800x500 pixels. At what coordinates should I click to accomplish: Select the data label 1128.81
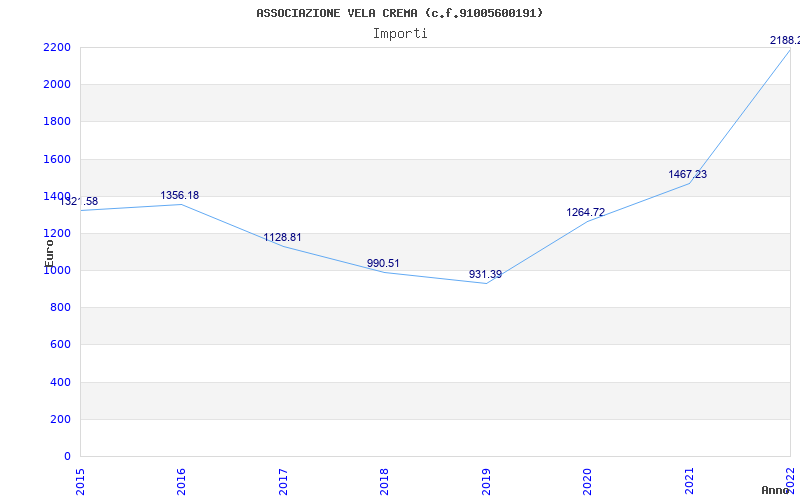pos(282,238)
